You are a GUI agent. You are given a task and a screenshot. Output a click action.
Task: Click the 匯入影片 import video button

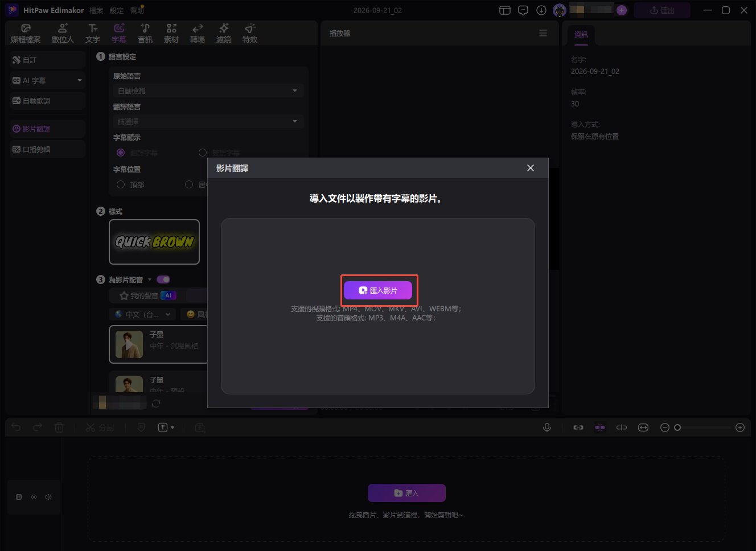pos(378,290)
